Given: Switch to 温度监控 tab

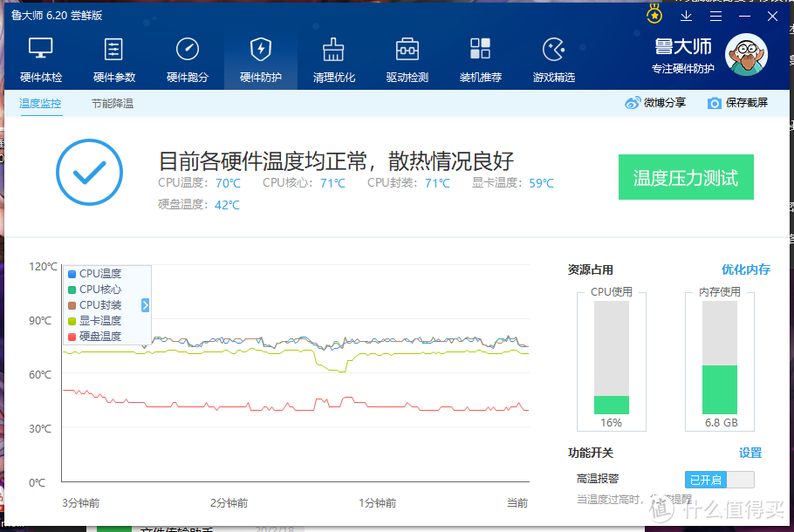Looking at the screenshot, I should coord(40,104).
